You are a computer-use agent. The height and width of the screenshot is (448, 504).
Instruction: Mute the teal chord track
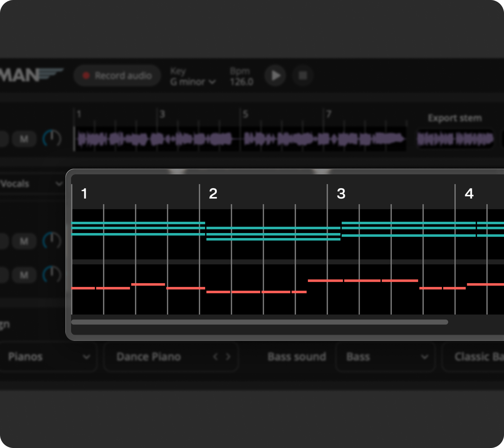24,241
